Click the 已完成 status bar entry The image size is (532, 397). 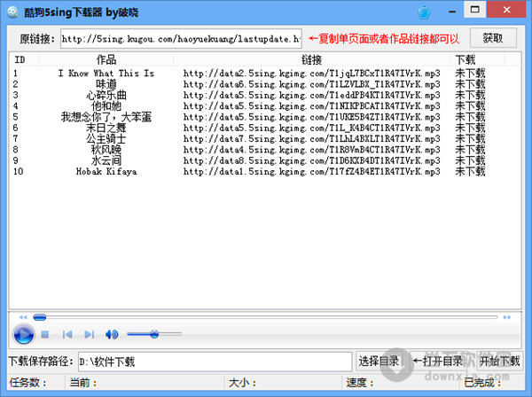click(483, 383)
